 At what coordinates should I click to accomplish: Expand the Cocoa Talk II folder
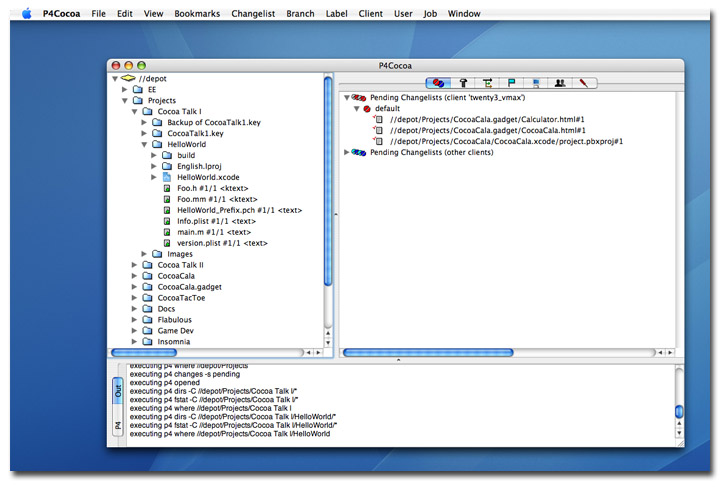(134, 265)
